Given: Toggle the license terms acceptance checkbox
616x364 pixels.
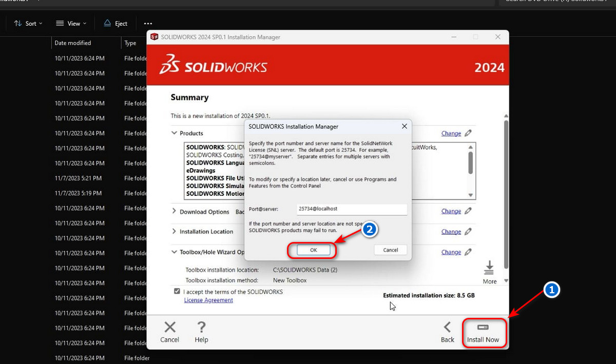Looking at the screenshot, I should click(177, 291).
